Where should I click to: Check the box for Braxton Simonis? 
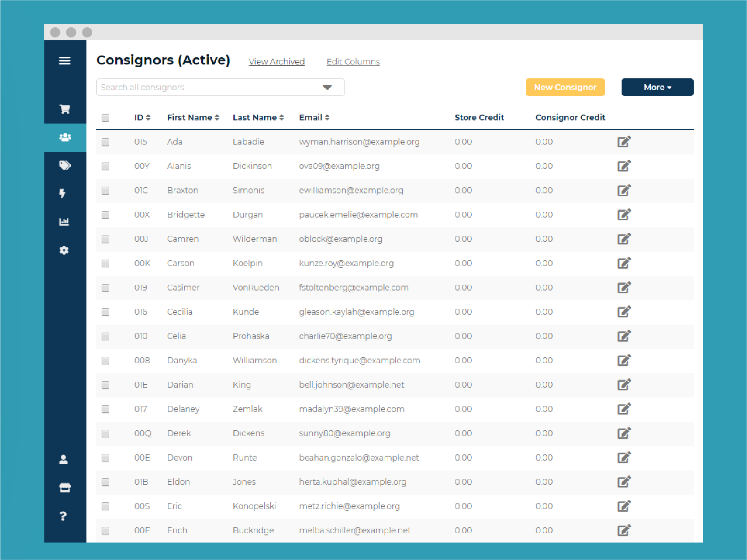(x=106, y=191)
